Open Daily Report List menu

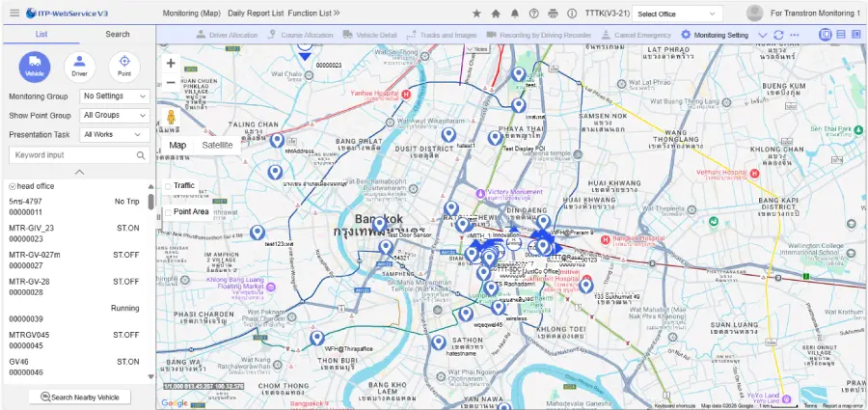(x=256, y=14)
